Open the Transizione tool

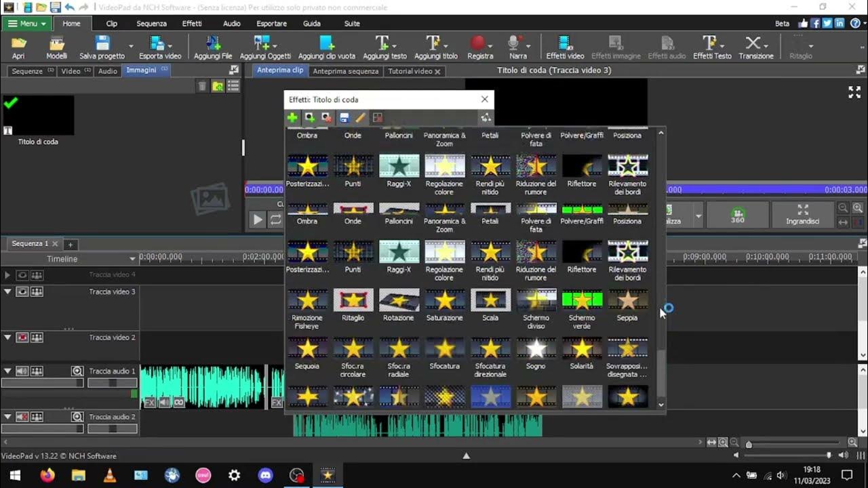756,47
